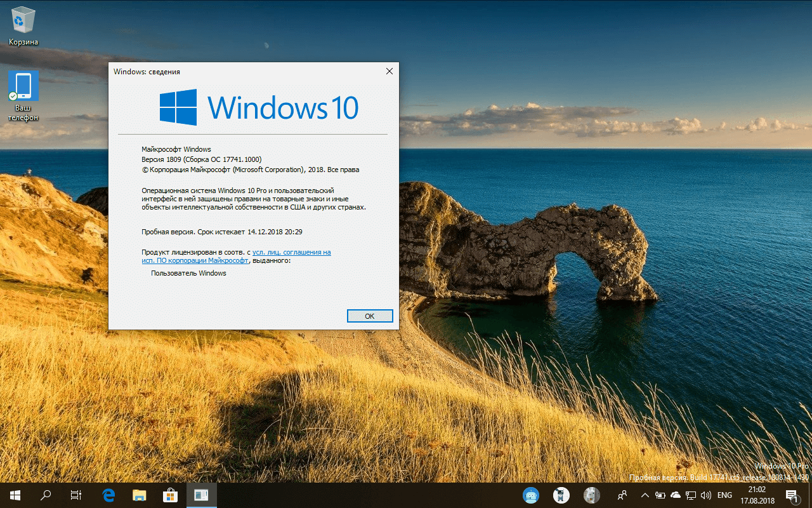
Task: View battery status from the tray icon
Action: pos(660,495)
